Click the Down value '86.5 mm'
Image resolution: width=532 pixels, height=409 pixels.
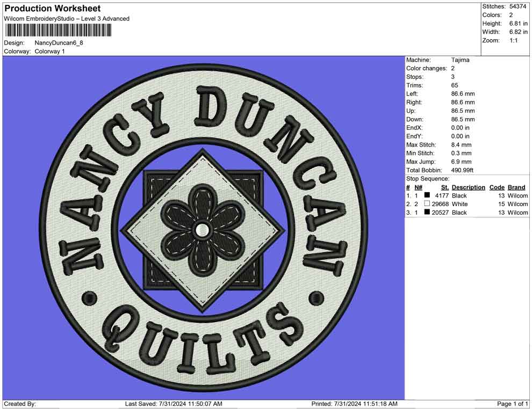click(463, 119)
